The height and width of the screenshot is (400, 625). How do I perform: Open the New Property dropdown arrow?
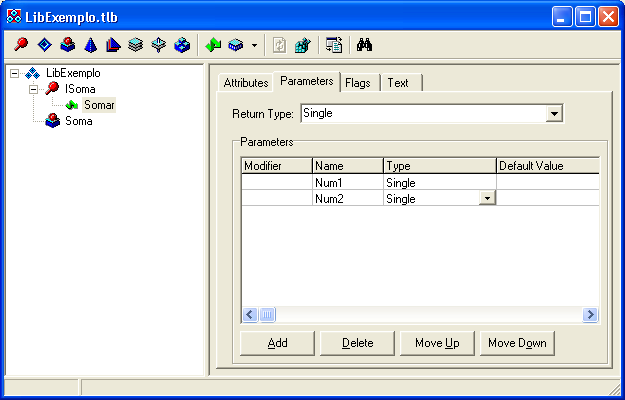[254, 45]
